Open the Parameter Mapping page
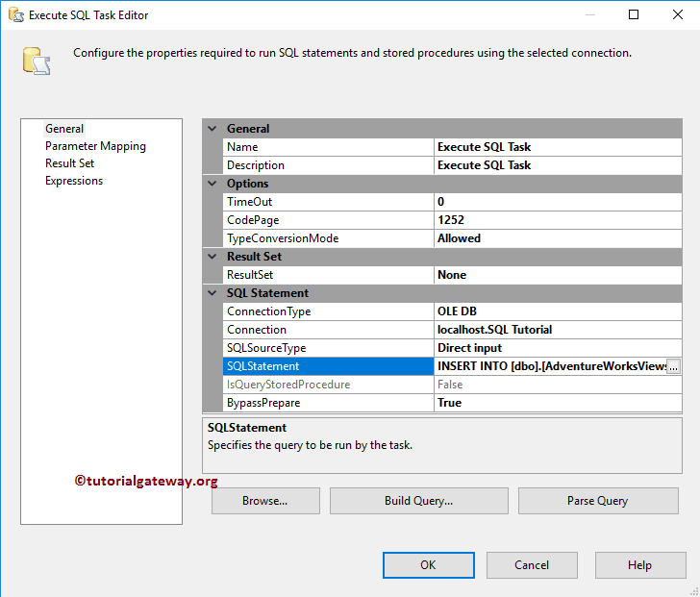This screenshot has width=700, height=597. tap(95, 146)
